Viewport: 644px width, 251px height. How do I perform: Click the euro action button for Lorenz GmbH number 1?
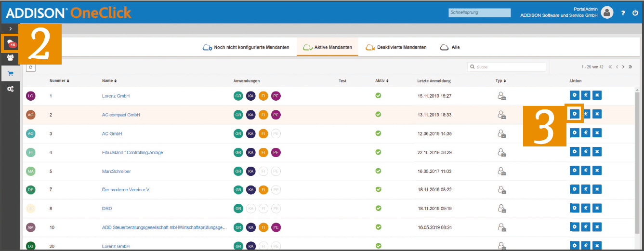point(586,95)
